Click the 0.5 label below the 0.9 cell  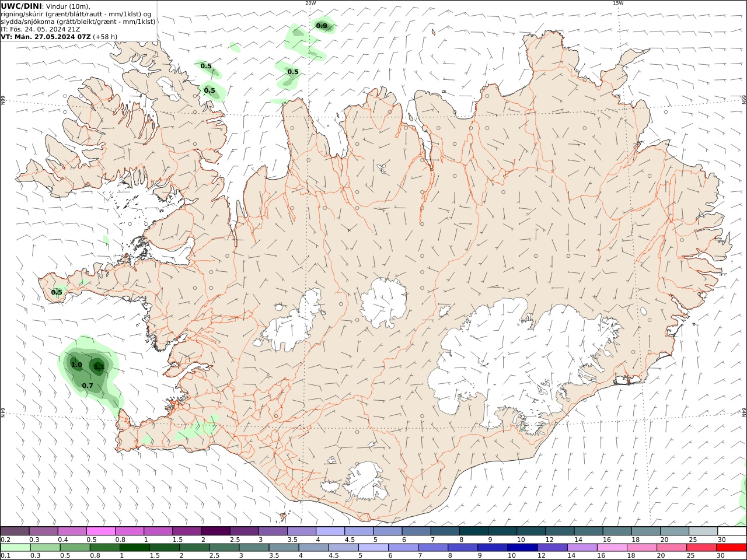(x=293, y=72)
